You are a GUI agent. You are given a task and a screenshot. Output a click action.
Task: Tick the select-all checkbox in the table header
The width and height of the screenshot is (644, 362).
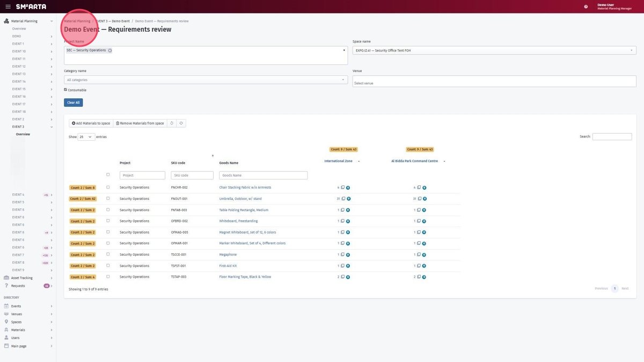coord(108,175)
